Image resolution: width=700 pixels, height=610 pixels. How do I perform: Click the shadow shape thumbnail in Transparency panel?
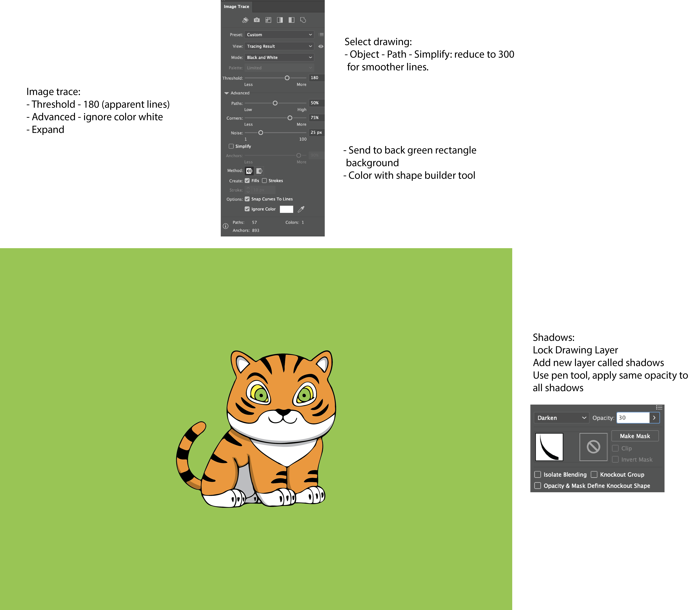click(x=549, y=447)
